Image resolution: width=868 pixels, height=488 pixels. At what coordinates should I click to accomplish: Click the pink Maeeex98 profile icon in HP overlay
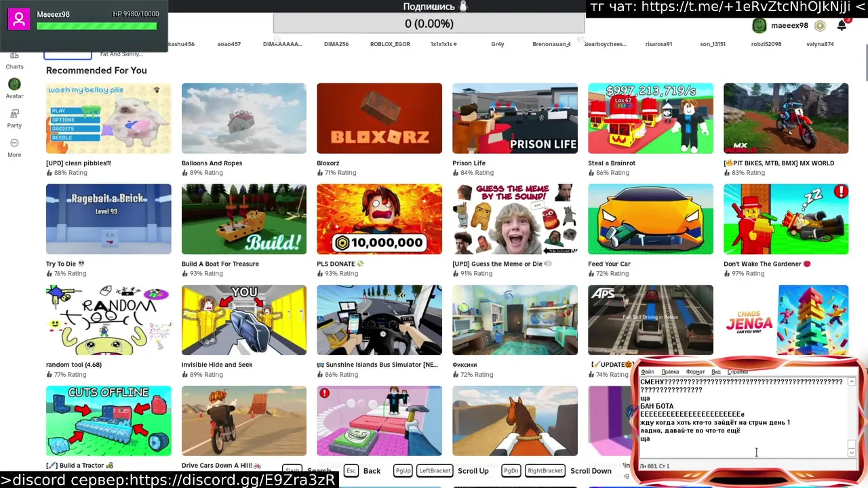pos(19,19)
